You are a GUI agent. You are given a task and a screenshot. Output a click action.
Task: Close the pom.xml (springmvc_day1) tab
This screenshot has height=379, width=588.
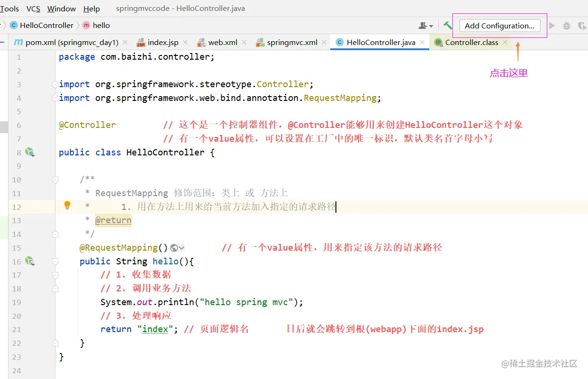pos(125,42)
